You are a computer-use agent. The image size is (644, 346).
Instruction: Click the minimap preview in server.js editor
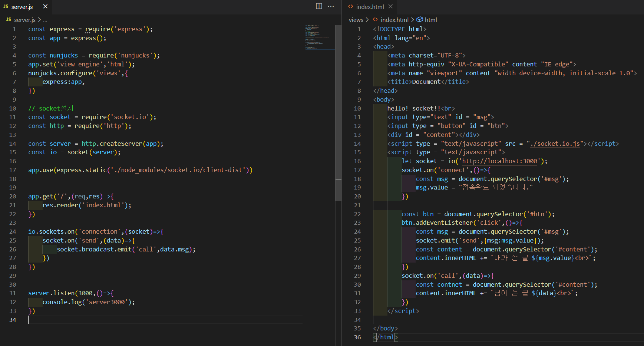(x=320, y=37)
